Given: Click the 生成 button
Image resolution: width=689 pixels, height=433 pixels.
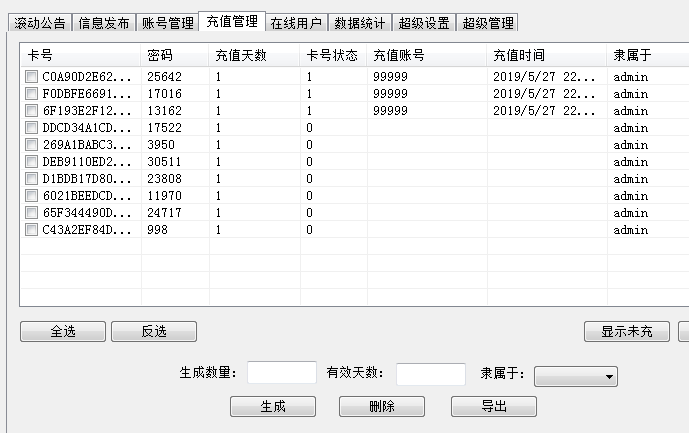Looking at the screenshot, I should point(273,407).
